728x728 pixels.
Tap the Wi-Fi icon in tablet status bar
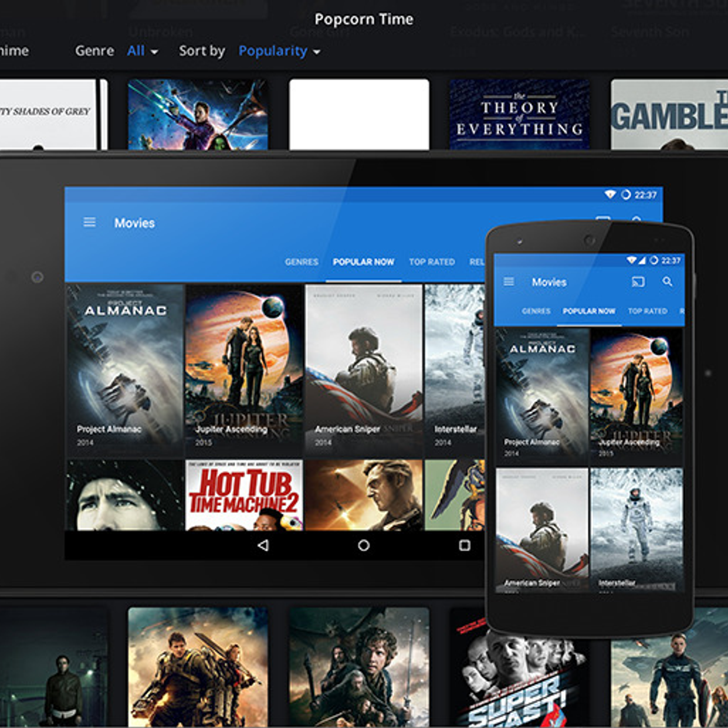pos(610,195)
